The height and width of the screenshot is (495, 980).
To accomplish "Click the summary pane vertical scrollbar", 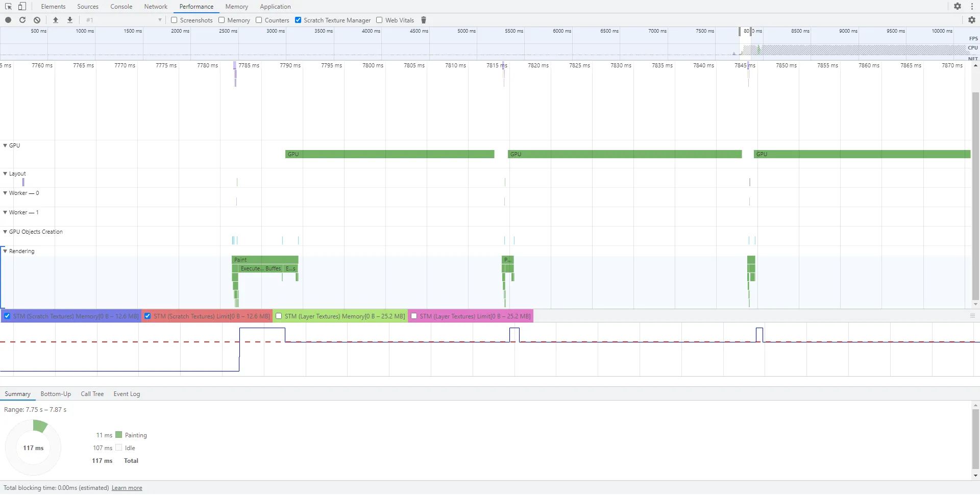I will coord(975,439).
